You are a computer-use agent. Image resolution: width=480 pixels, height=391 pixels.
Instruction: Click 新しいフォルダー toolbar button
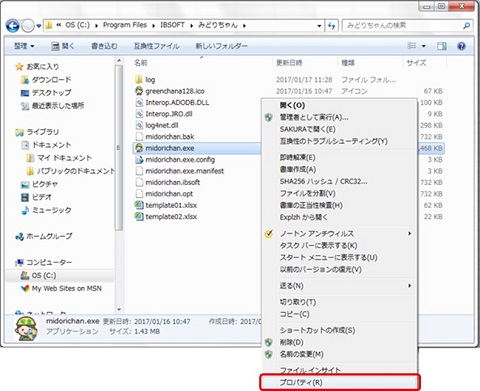[x=221, y=46]
